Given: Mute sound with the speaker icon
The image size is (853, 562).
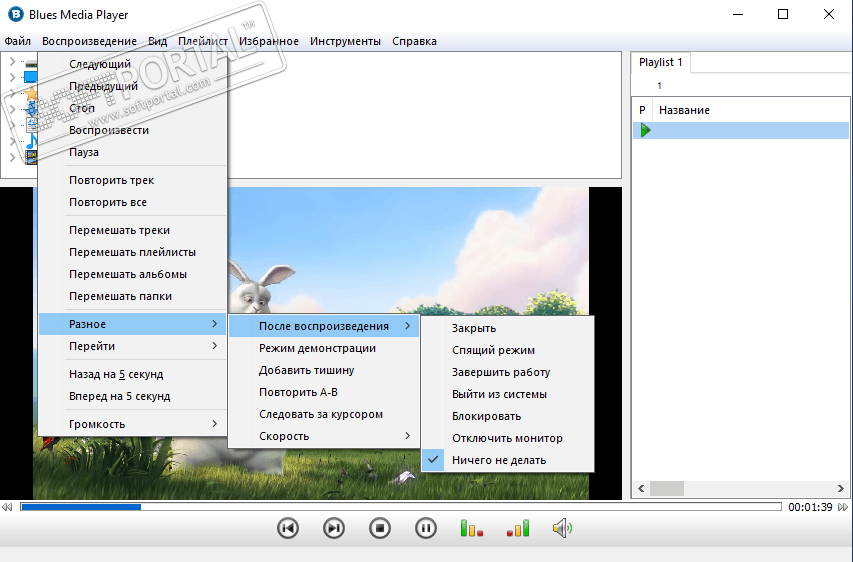Looking at the screenshot, I should (563, 528).
